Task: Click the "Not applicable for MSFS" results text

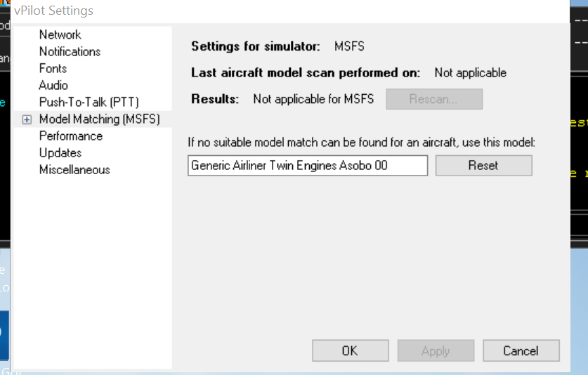Action: point(313,99)
